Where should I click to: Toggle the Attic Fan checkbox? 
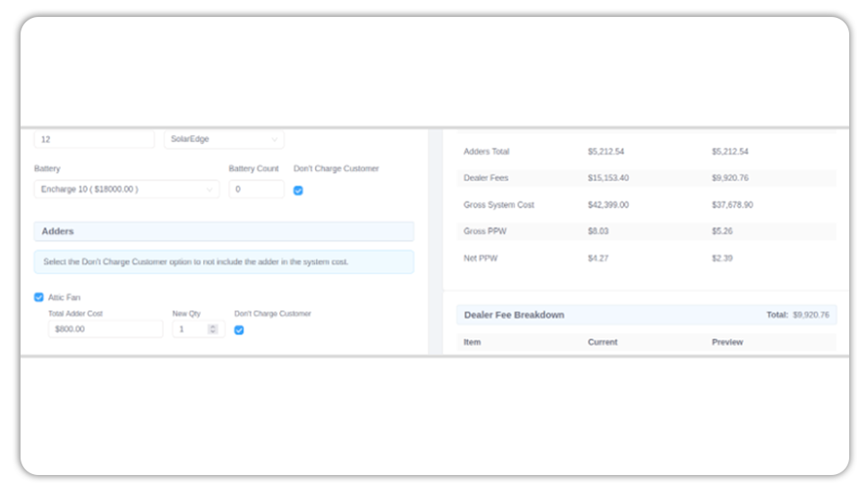tap(38, 297)
